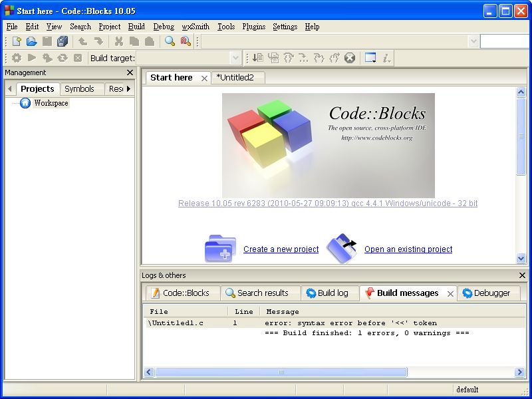Viewport: 532px width, 399px height.
Task: Click the Cut scissors icon
Action: pyautogui.click(x=119, y=41)
